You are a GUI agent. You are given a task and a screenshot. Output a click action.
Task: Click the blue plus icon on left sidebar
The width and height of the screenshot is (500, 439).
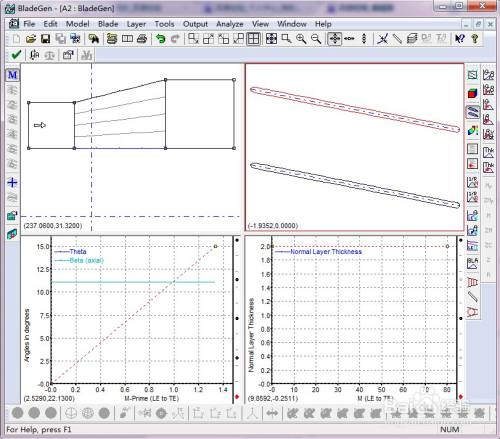12,182
